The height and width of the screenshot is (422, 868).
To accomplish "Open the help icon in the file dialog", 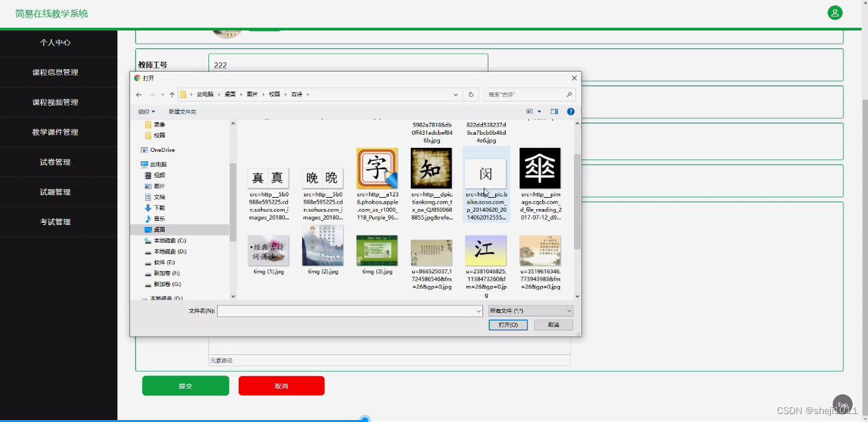I will (x=571, y=111).
